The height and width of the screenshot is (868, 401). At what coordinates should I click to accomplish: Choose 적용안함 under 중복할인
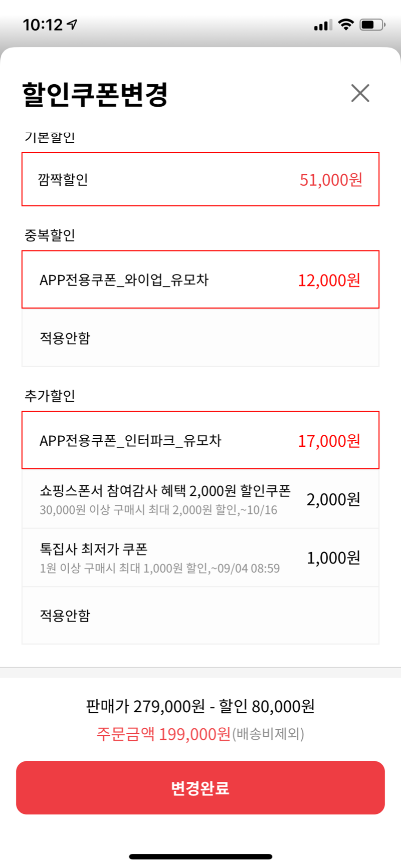pyautogui.click(x=200, y=338)
